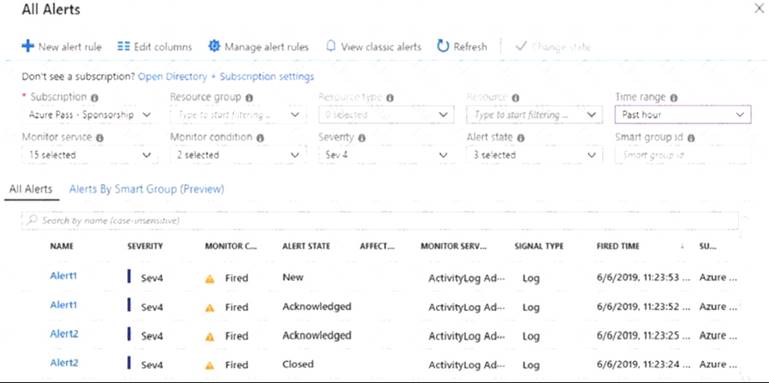This screenshot has width=769, height=383.
Task: Expand Monitor service dropdown with 15 selected
Action: [x=89, y=155]
